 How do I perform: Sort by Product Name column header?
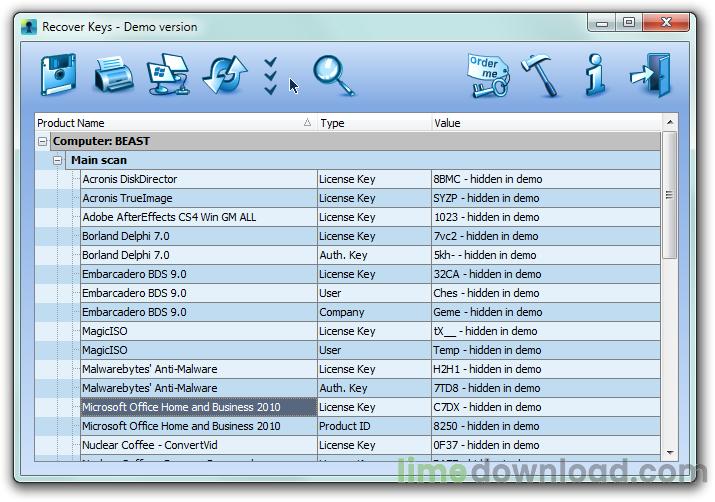pyautogui.click(x=176, y=123)
